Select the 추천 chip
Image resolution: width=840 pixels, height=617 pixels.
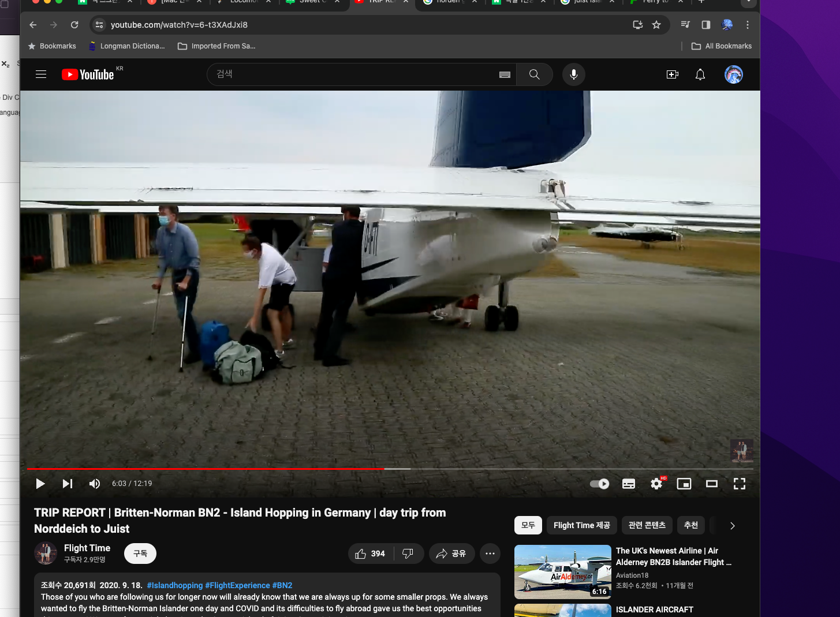point(691,525)
